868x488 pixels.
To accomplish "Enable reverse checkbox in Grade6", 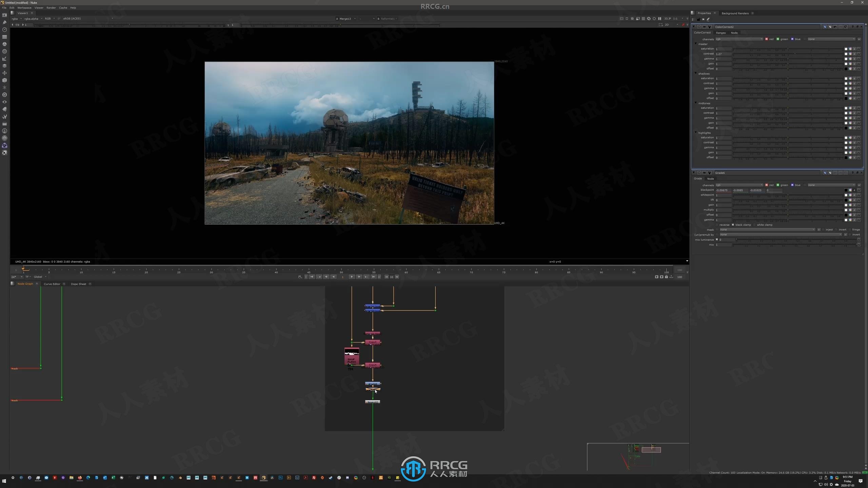I will point(716,225).
